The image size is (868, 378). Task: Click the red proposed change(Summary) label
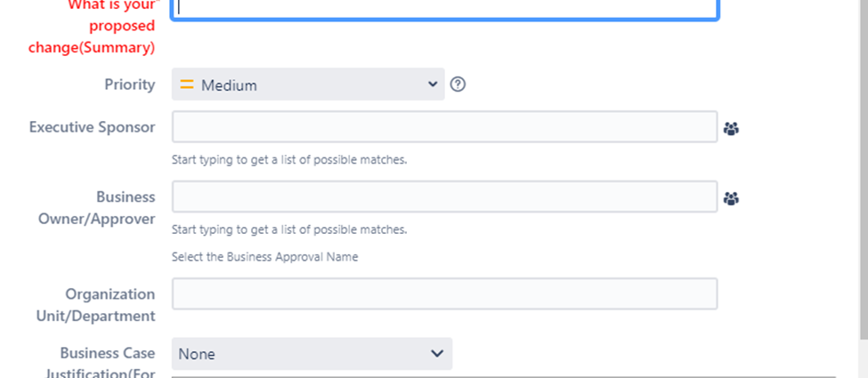pos(92,26)
